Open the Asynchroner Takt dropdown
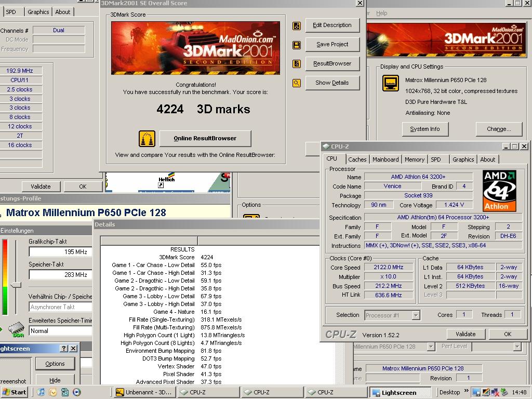 pos(60,307)
